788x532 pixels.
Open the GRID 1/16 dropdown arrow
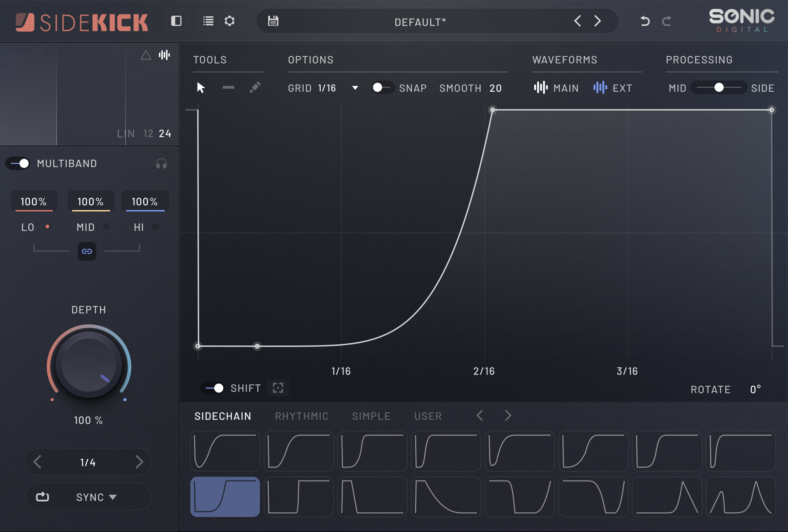pos(355,88)
